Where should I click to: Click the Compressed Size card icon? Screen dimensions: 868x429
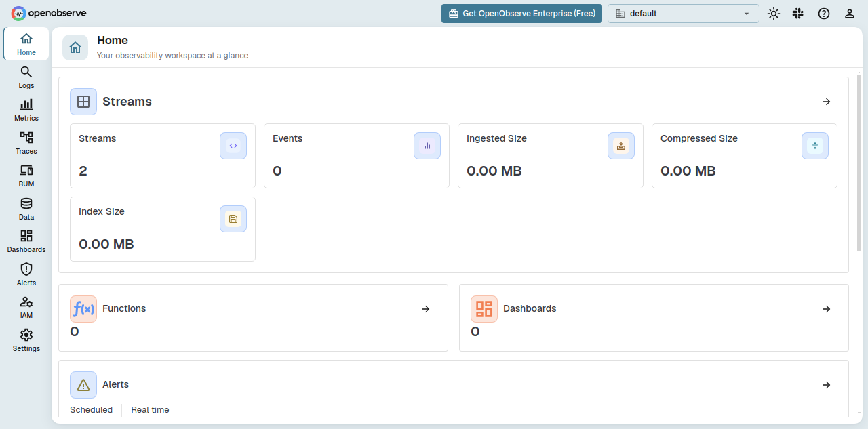[815, 146]
